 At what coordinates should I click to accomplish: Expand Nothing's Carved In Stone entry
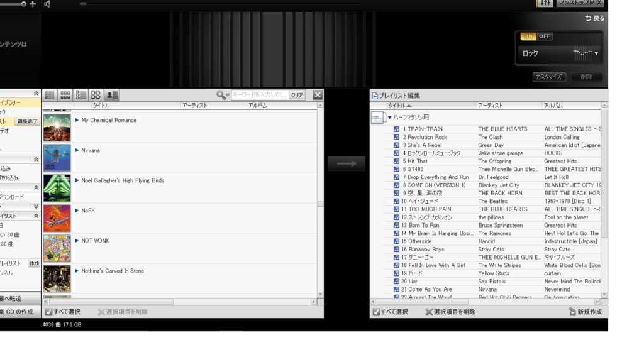click(x=77, y=271)
